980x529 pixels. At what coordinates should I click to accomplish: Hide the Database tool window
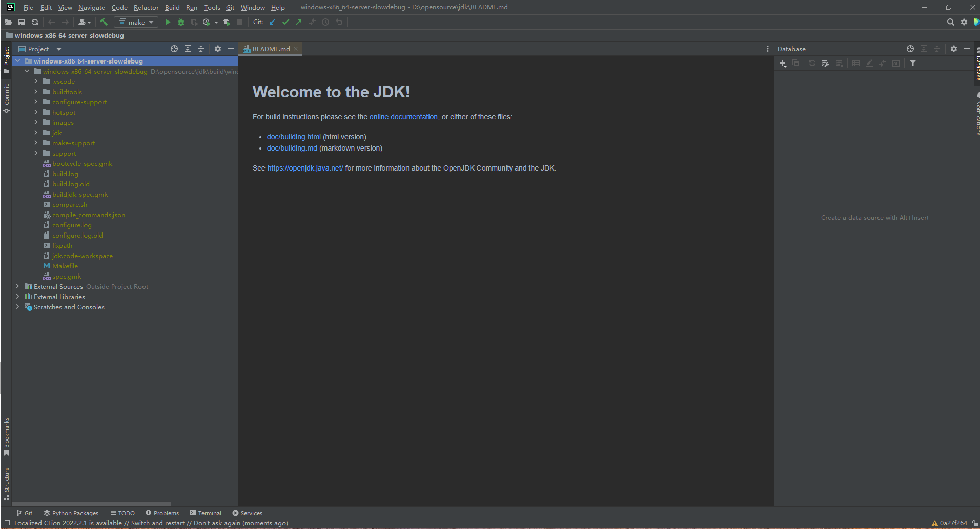(x=967, y=49)
